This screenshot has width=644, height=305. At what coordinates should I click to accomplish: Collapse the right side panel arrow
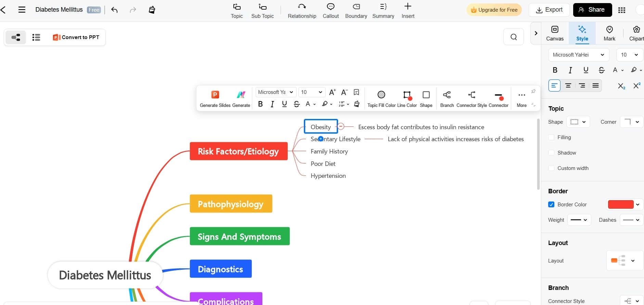536,33
